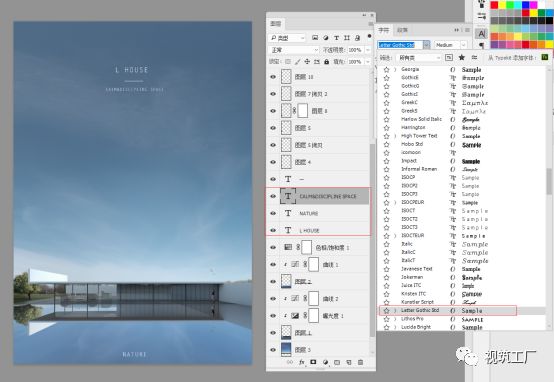The width and height of the screenshot is (554, 382).
Task: Filter layers by smart object icon
Action: 358,37
